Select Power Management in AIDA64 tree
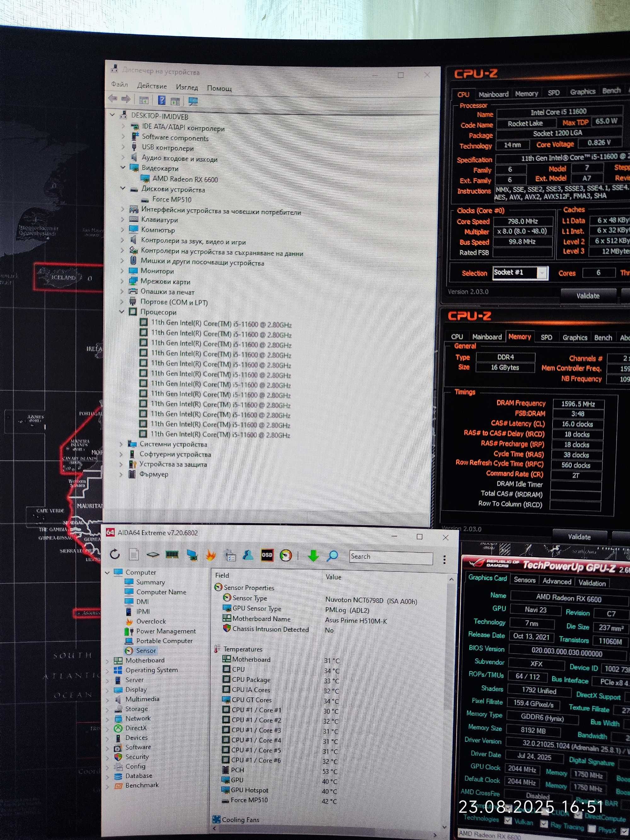 pyautogui.click(x=166, y=631)
